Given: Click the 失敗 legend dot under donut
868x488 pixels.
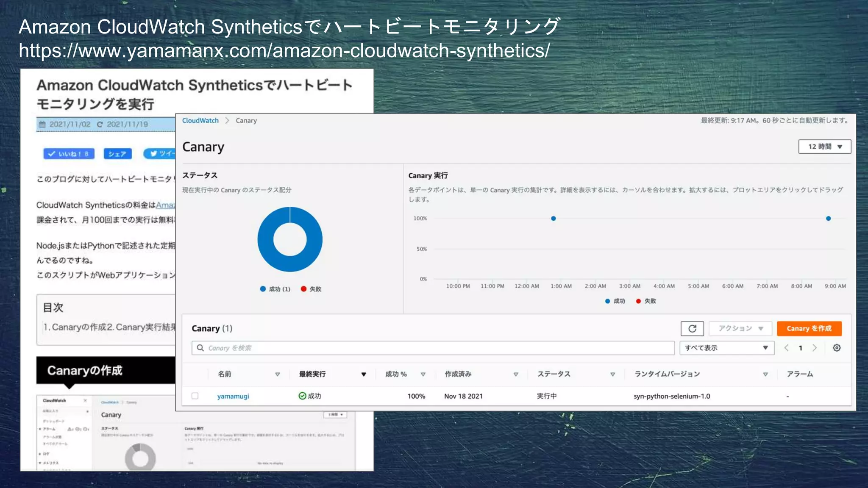Looking at the screenshot, I should (x=303, y=289).
